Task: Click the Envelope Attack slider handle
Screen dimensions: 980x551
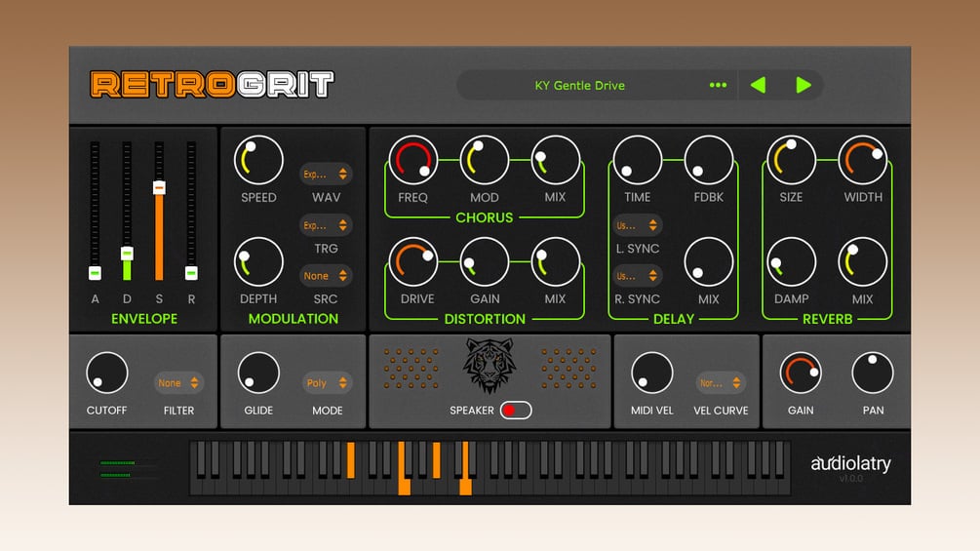Action: (x=95, y=273)
